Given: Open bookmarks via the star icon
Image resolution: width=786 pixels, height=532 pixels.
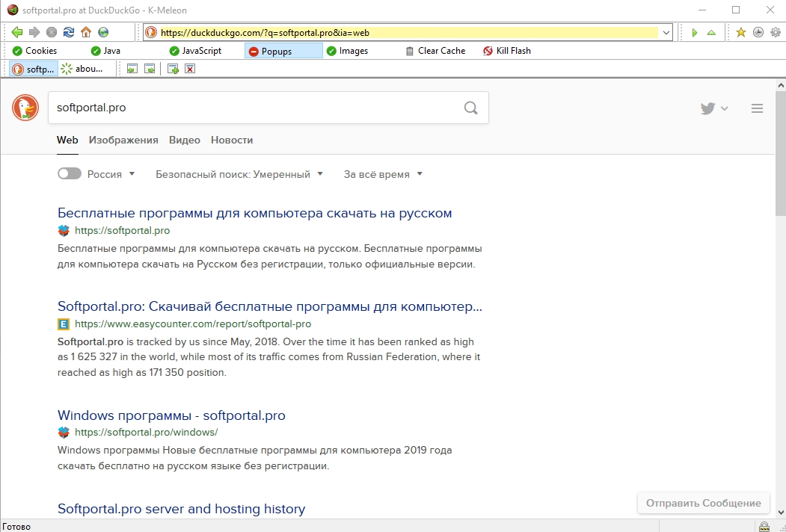Looking at the screenshot, I should click(x=740, y=32).
